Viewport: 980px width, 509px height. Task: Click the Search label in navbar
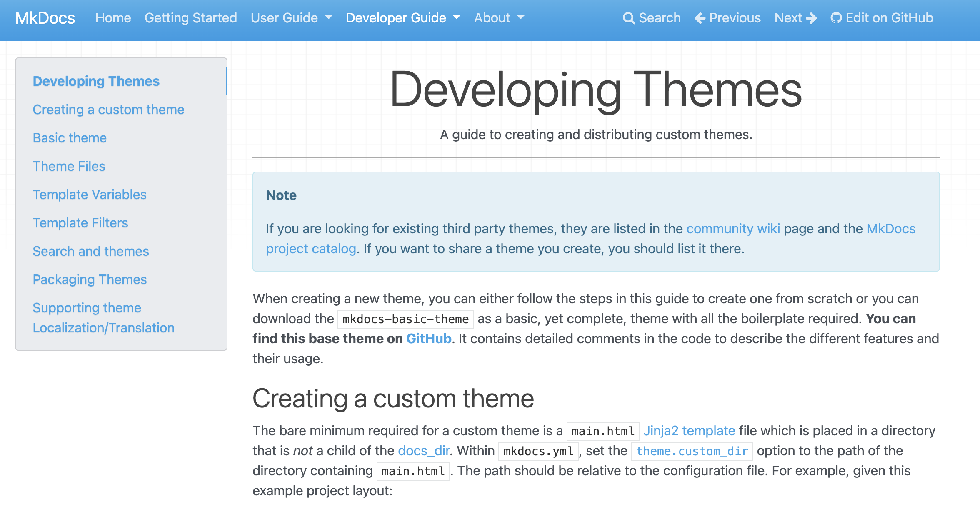(660, 18)
